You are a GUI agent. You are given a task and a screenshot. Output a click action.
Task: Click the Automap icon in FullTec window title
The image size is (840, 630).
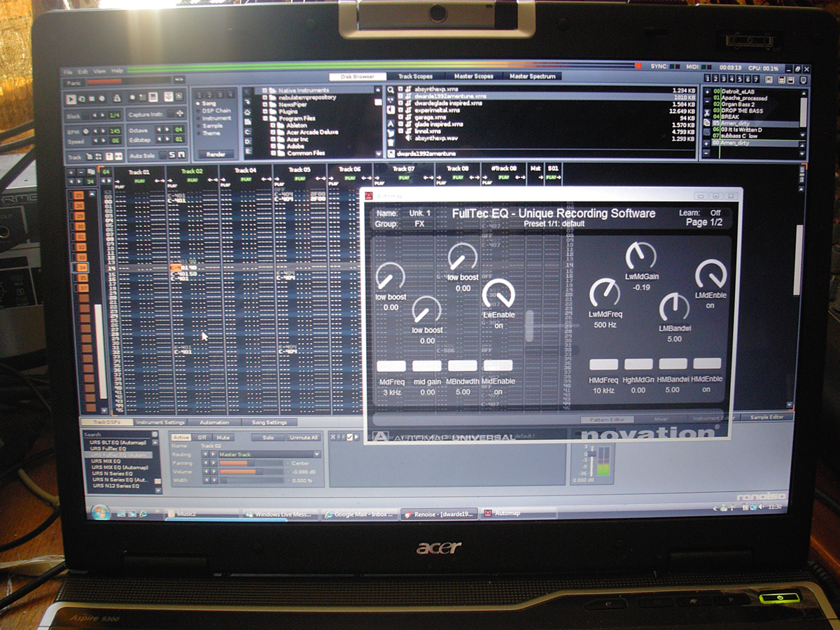370,196
